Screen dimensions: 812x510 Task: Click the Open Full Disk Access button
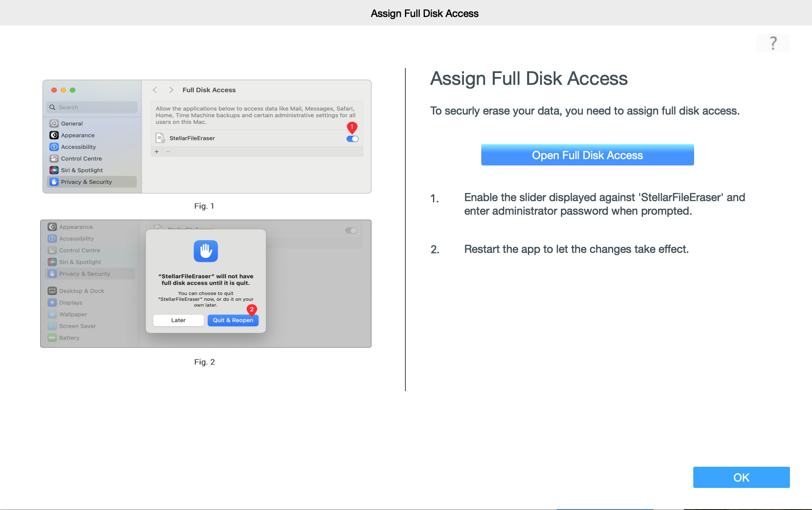click(x=587, y=155)
